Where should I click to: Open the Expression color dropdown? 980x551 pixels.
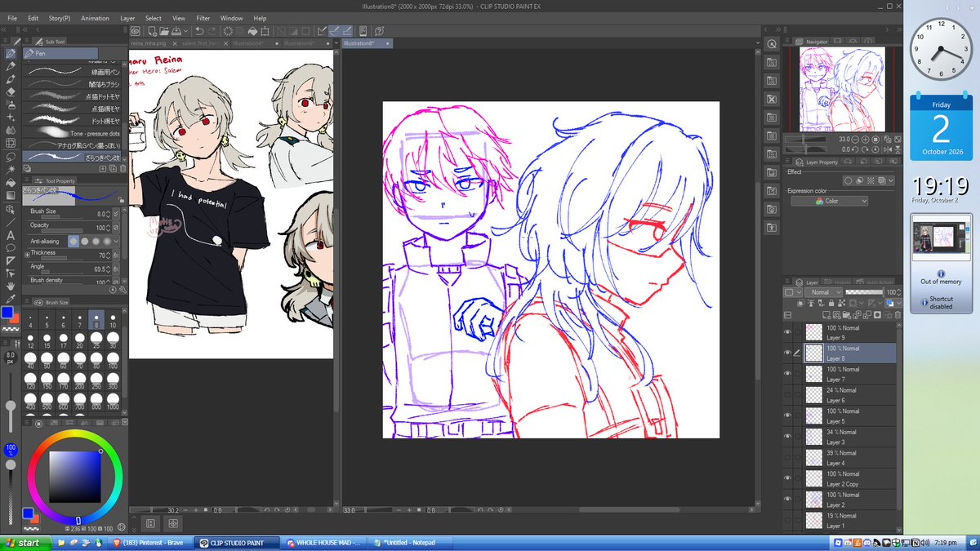(829, 201)
